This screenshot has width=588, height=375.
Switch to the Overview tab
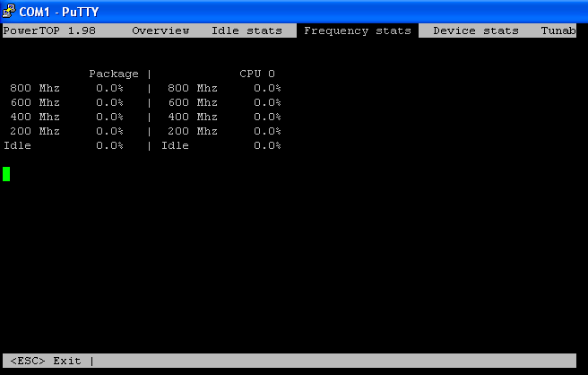coord(160,31)
